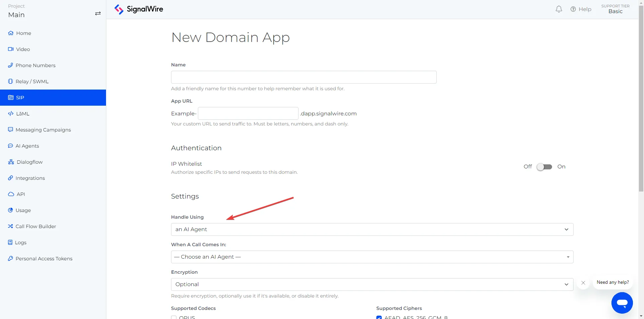The image size is (644, 319).
Task: Choose an AI Agent from the dropdown
Action: pos(372,257)
